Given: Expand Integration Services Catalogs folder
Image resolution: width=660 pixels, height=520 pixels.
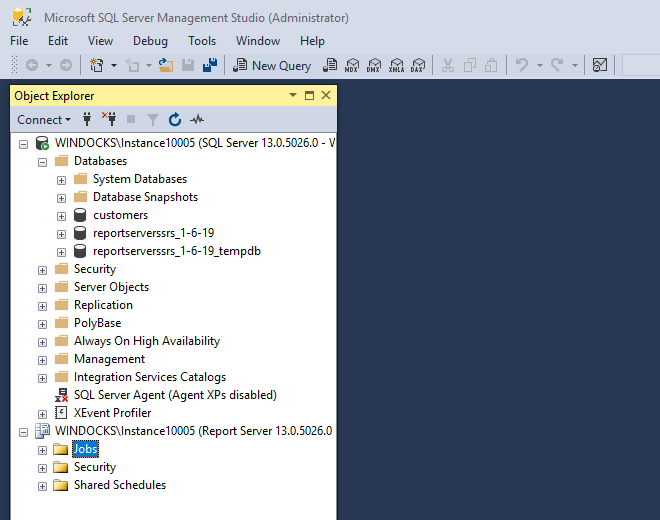Looking at the screenshot, I should 42,379.
